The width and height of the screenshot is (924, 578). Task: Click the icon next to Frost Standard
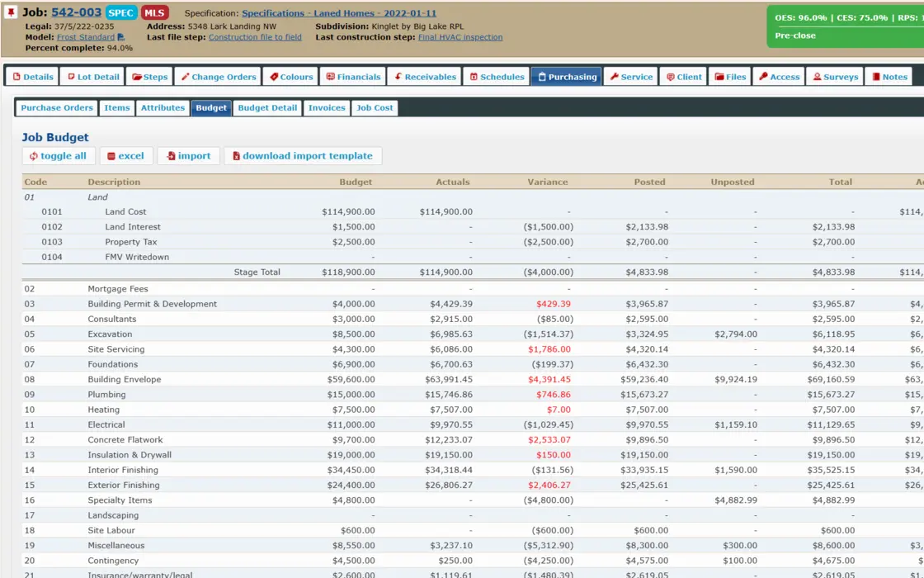click(120, 37)
